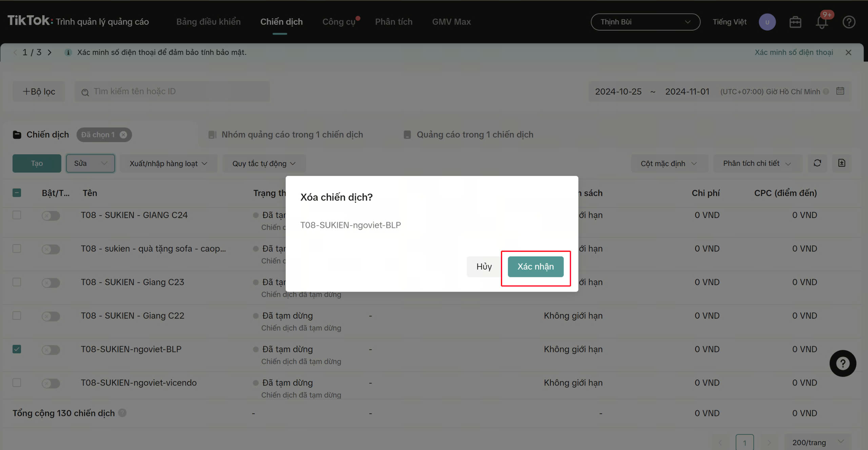Click Xác minh số điện thoại link
This screenshot has height=450, width=868.
coord(794,52)
